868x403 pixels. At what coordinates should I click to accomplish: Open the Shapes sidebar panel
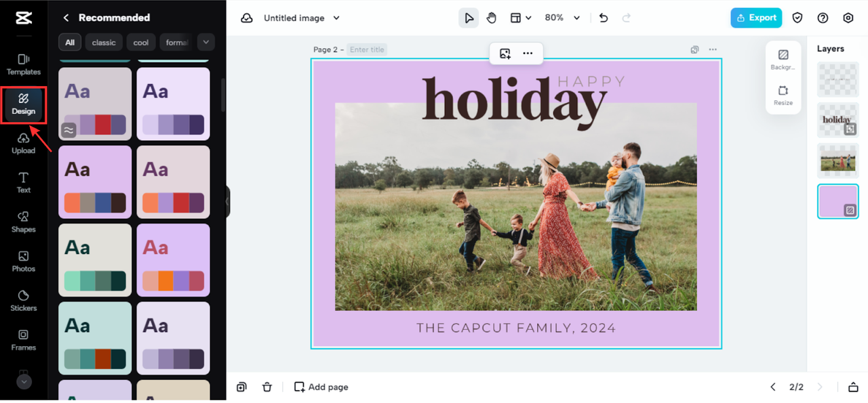point(24,222)
